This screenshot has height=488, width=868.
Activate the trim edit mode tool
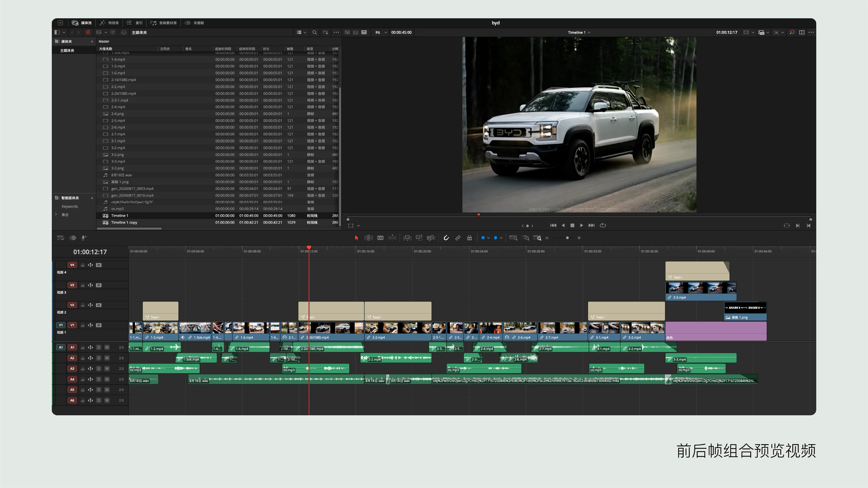368,238
